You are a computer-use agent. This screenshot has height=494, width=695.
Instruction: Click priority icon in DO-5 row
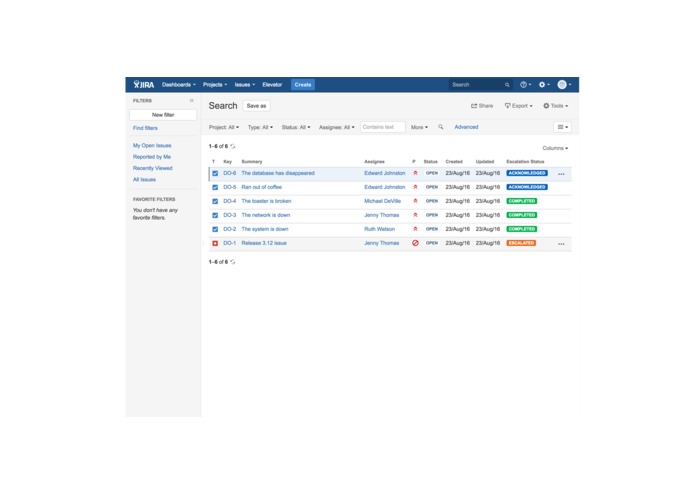coord(415,187)
